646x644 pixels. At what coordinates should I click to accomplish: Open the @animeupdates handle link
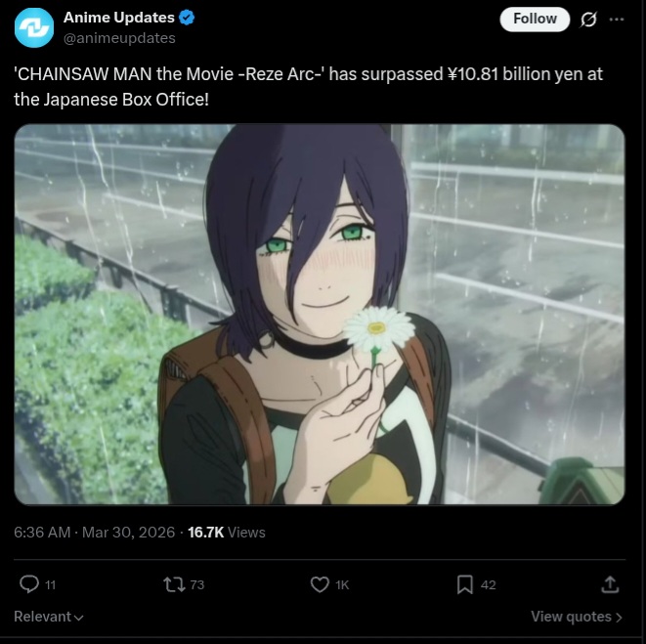[119, 38]
